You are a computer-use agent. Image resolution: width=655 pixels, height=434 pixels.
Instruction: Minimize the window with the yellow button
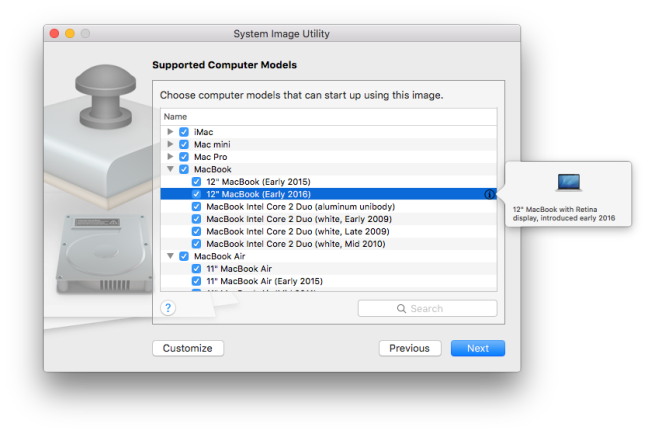(x=70, y=34)
